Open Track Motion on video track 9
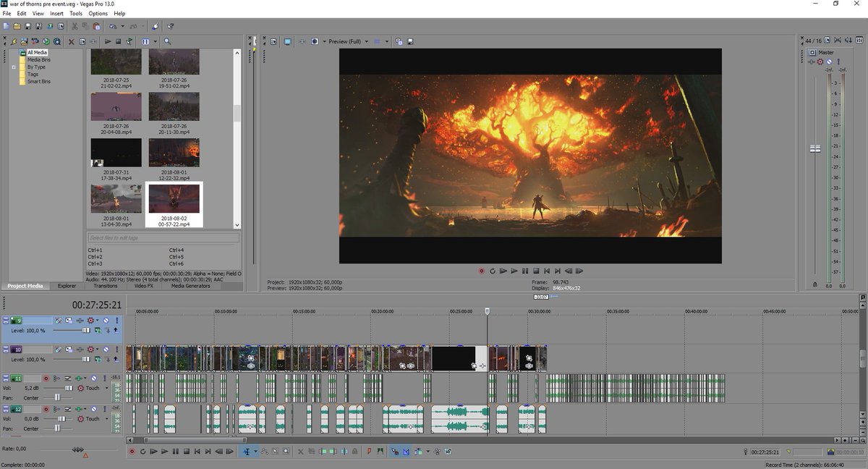Image resolution: width=868 pixels, height=469 pixels. coord(69,320)
